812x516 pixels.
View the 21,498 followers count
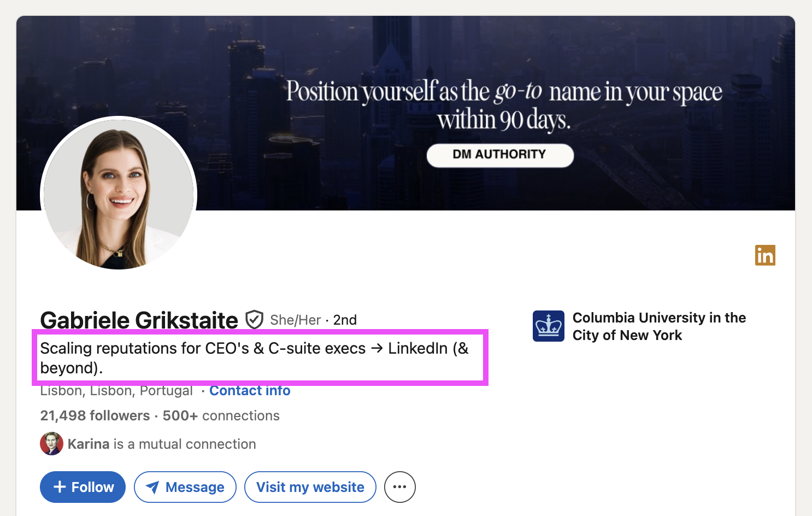click(x=95, y=416)
